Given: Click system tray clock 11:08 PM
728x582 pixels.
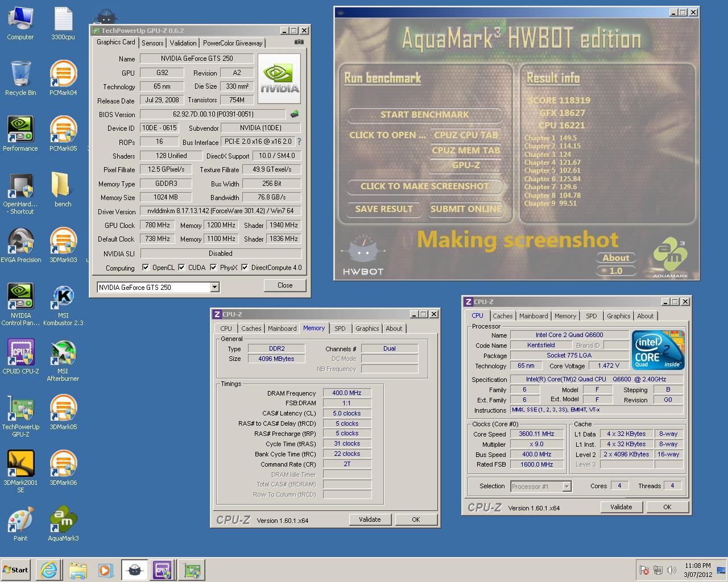Looking at the screenshot, I should pos(698,566).
